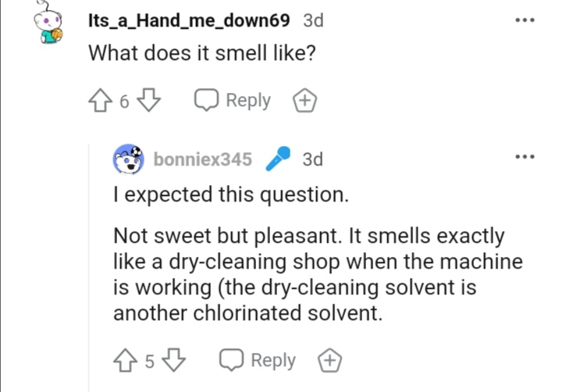The height and width of the screenshot is (392, 562).
Task: Click the speech bubble icon under top comment
Action: 206,100
